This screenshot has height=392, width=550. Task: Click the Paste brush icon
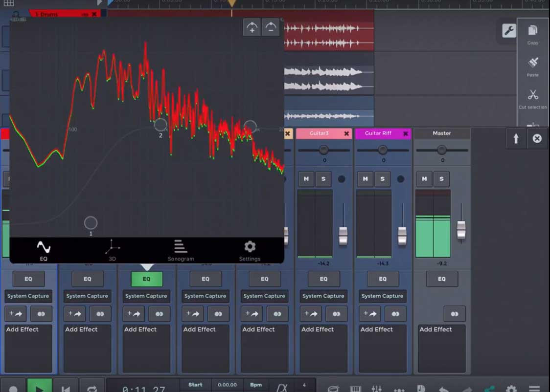[x=533, y=65]
